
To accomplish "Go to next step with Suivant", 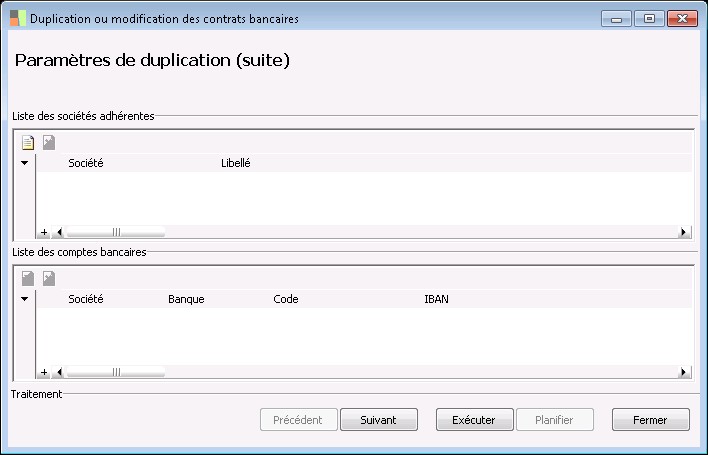I will pos(379,420).
